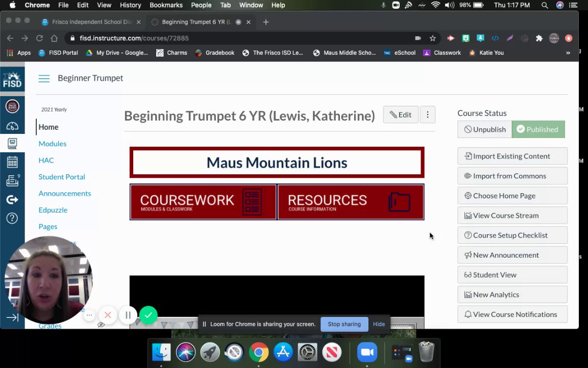Viewport: 588px width, 368px height.
Task: Click Import Existing Content button
Action: point(512,156)
